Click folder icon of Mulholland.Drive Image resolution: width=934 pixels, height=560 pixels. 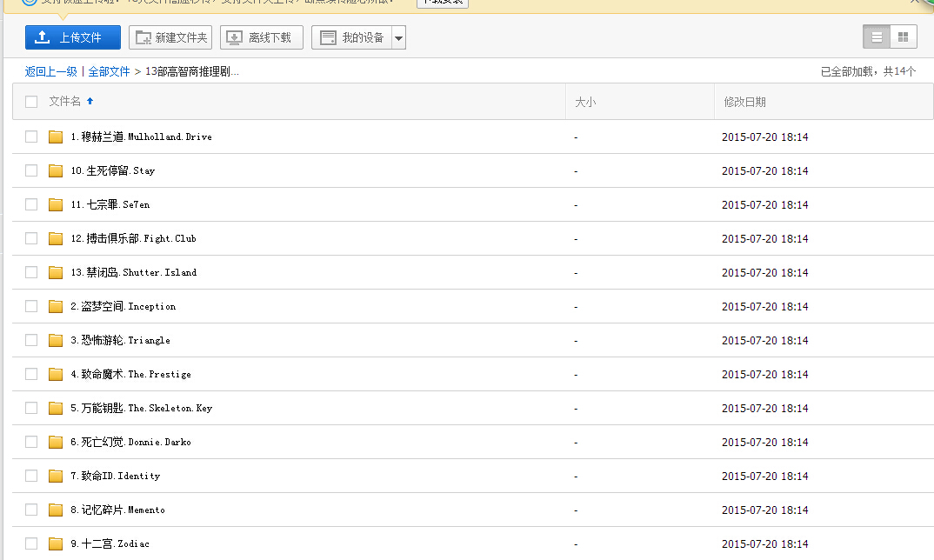click(x=56, y=137)
